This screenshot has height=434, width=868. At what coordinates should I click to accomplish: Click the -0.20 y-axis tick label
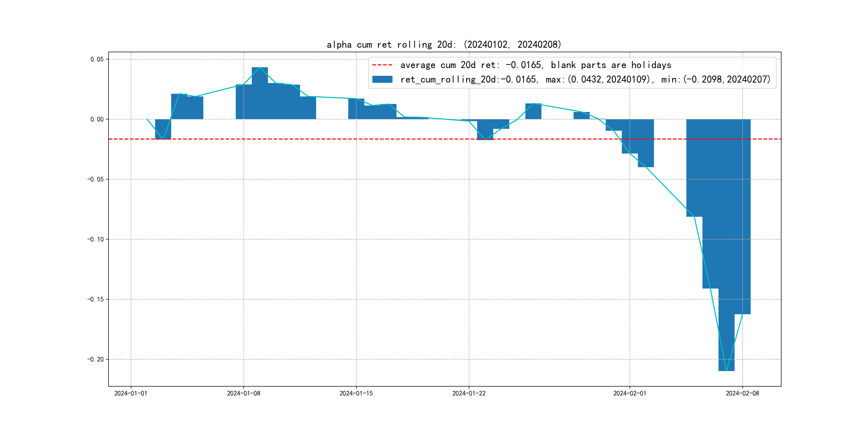[x=96, y=359]
